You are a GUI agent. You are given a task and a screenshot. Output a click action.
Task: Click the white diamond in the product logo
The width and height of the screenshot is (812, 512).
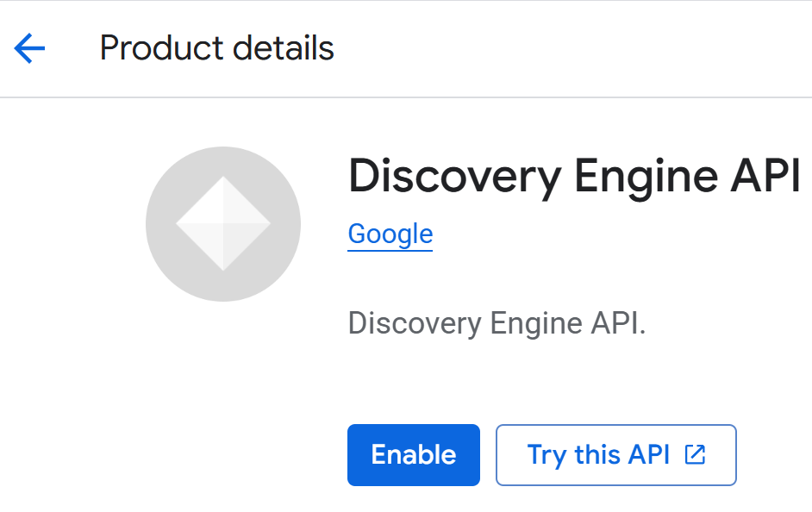223,224
